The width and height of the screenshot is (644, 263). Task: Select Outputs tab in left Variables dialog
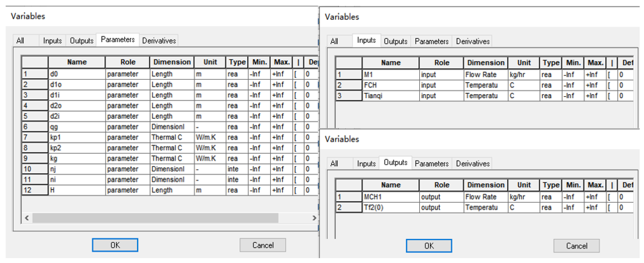[81, 41]
